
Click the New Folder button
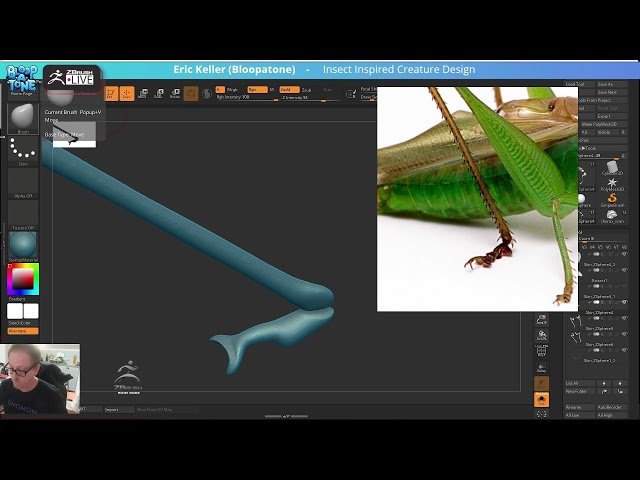580,391
